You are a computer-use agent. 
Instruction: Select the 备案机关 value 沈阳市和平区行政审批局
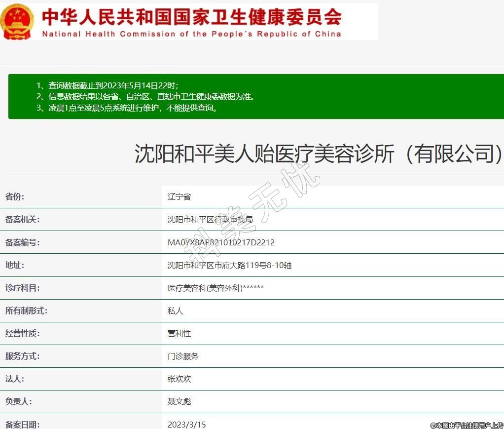click(210, 220)
